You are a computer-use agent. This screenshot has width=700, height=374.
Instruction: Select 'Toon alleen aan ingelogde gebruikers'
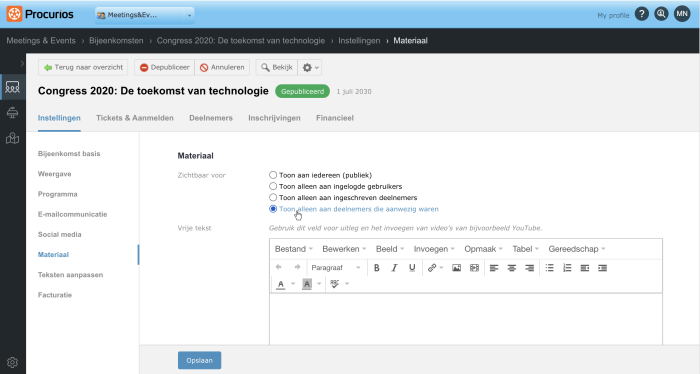[273, 186]
